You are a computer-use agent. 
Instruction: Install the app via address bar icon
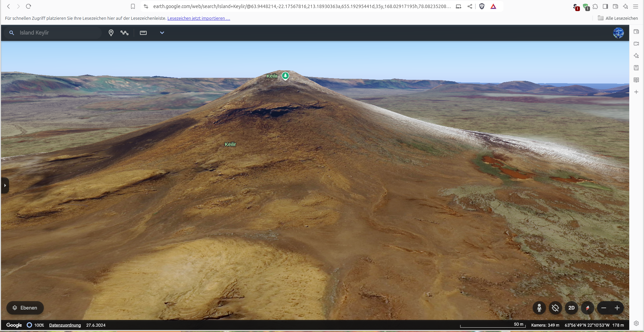point(458,6)
